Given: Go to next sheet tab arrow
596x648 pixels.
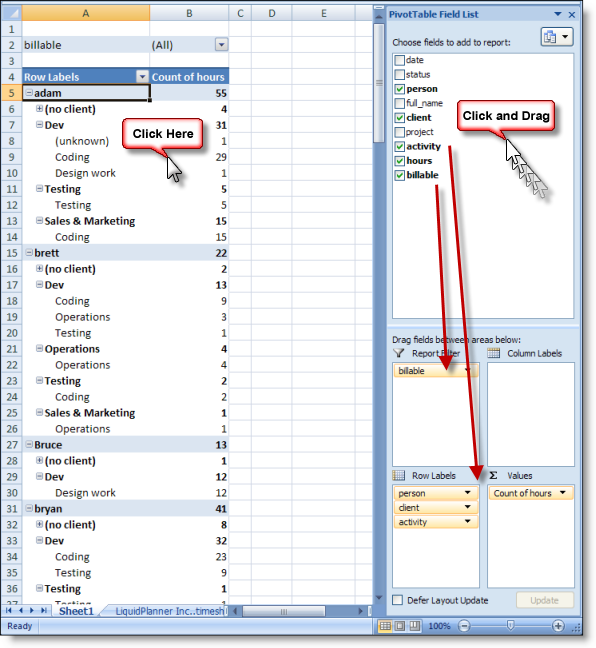Looking at the screenshot, I should click(x=32, y=610).
